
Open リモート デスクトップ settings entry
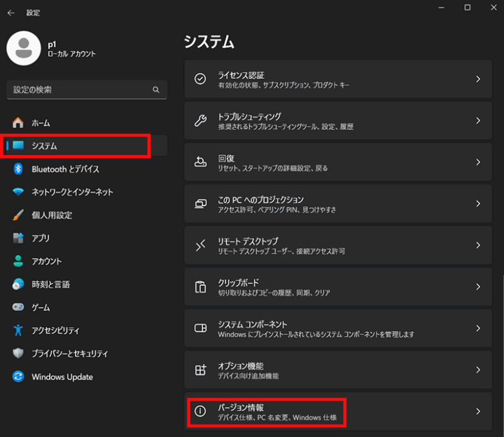[338, 245]
